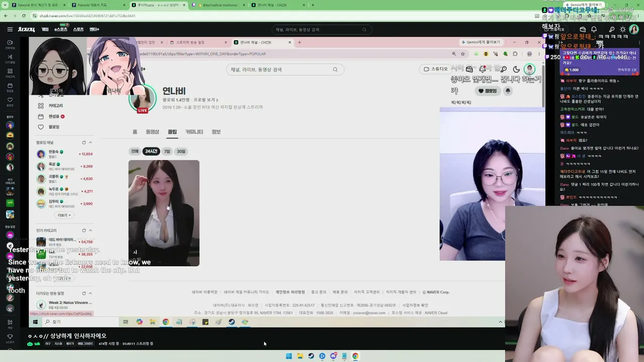Click the Windows Start button in bottom taskbar
Viewport: 644px width, 362px height.
tap(289, 356)
